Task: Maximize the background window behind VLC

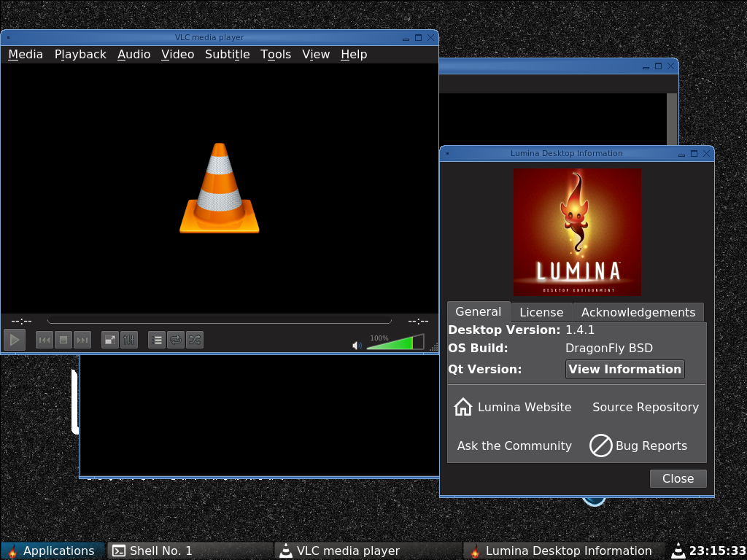Action: pos(659,66)
